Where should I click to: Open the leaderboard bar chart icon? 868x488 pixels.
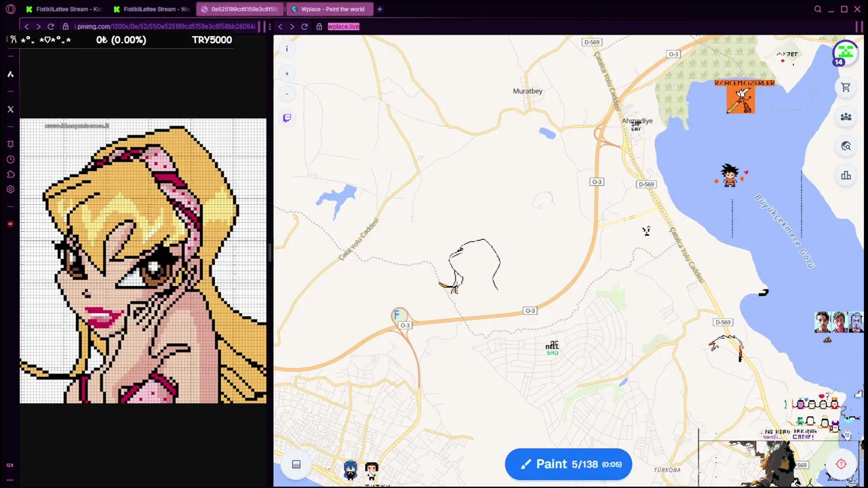point(846,176)
